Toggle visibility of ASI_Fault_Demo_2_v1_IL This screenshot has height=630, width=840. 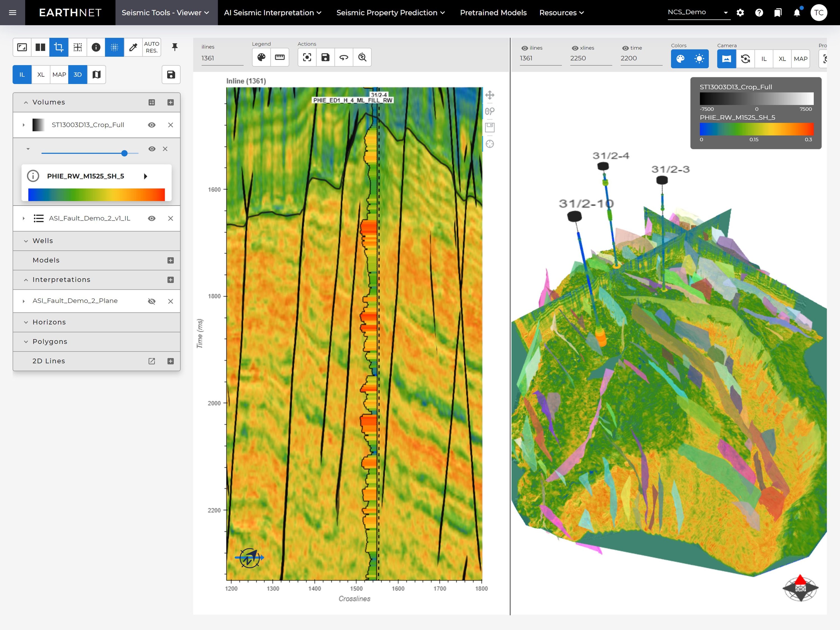pos(152,218)
